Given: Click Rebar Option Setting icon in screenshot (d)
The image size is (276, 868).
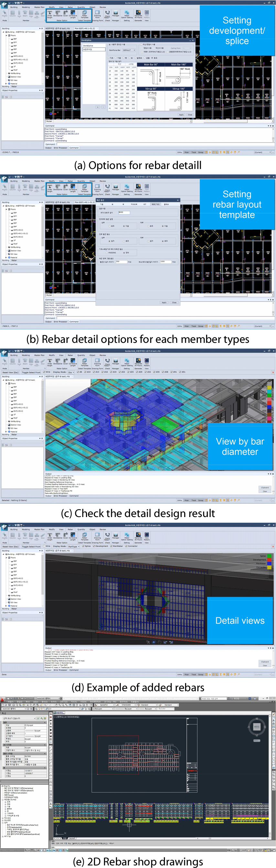Looking at the screenshot, I should click(127, 535).
